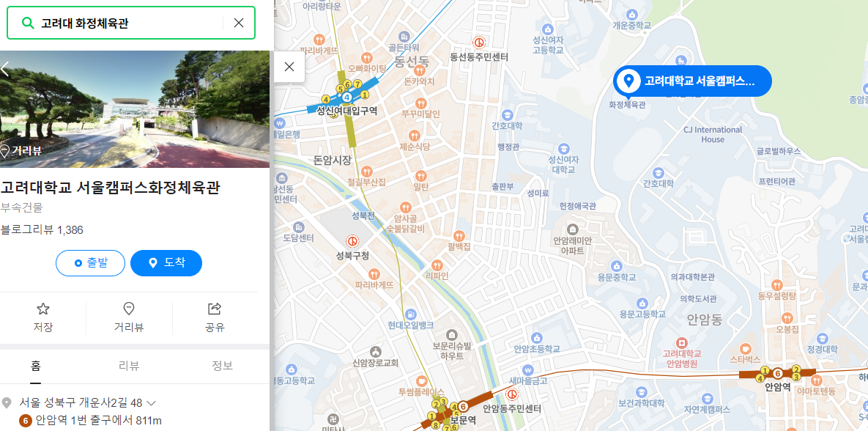Click 용문중학교 school icon
This screenshot has height=431, width=868.
pyautogui.click(x=617, y=265)
